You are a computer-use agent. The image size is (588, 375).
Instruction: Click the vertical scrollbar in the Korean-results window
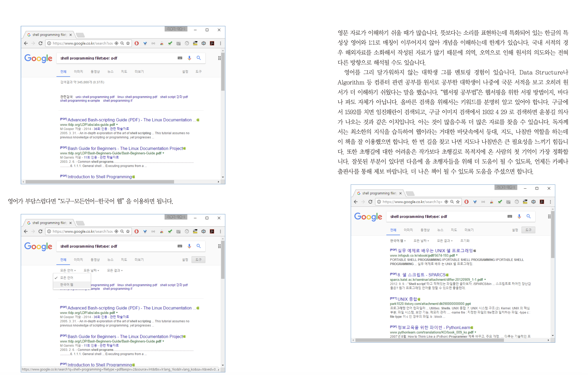553,234
